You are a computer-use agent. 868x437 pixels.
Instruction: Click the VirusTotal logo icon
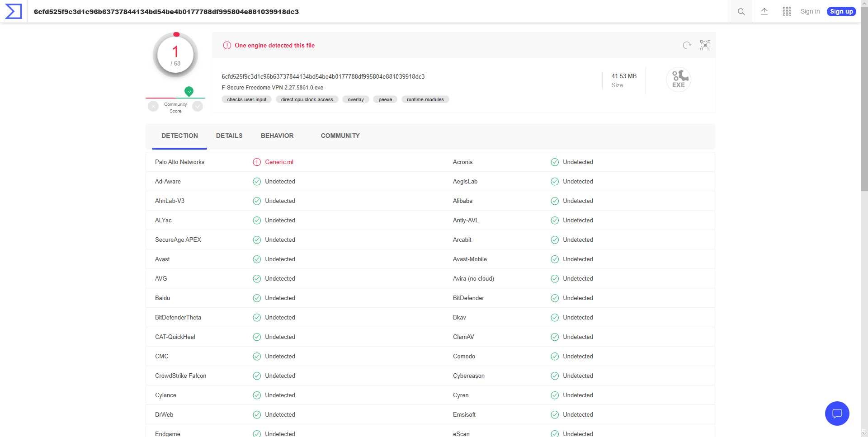13,11
